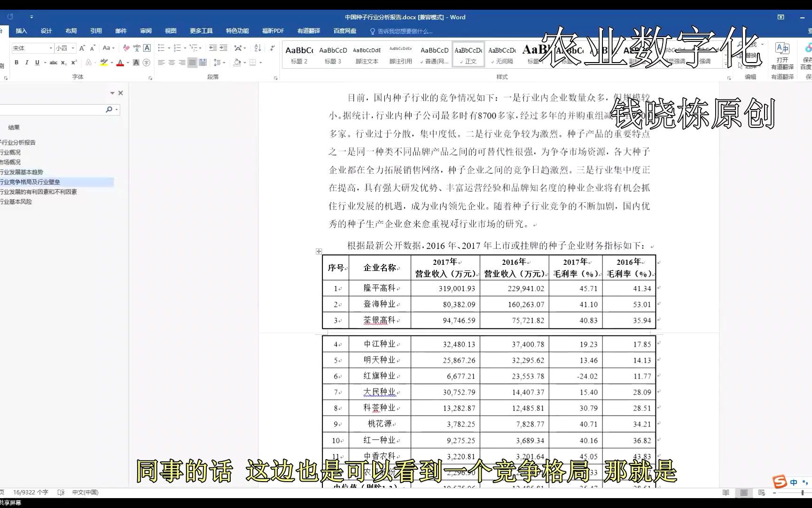812x508 pixels.
Task: Open font size combo box (小四)
Action: 65,48
